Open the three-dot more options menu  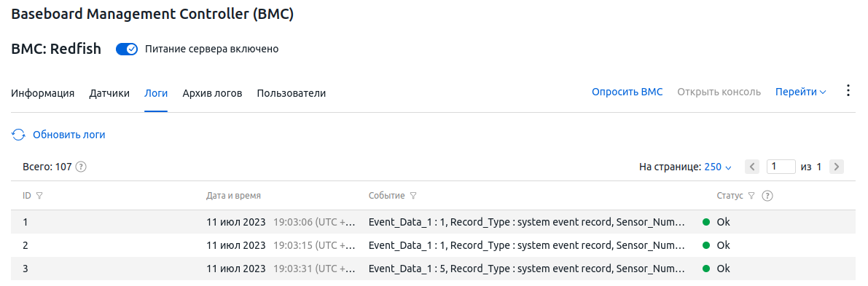[848, 91]
